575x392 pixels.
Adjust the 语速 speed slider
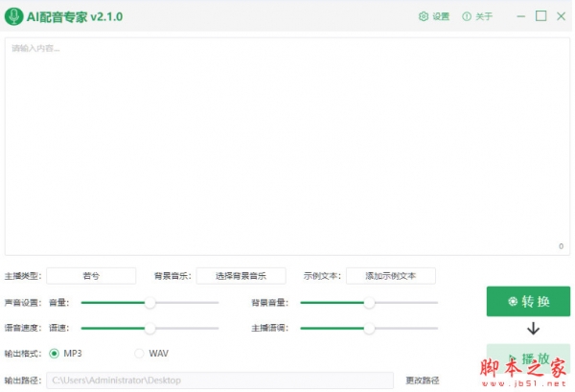tap(150, 328)
